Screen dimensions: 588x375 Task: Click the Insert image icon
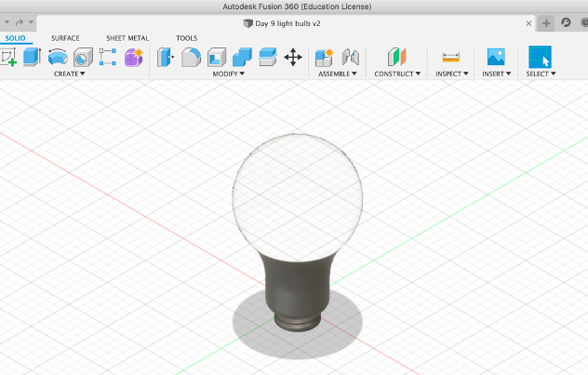pos(496,57)
